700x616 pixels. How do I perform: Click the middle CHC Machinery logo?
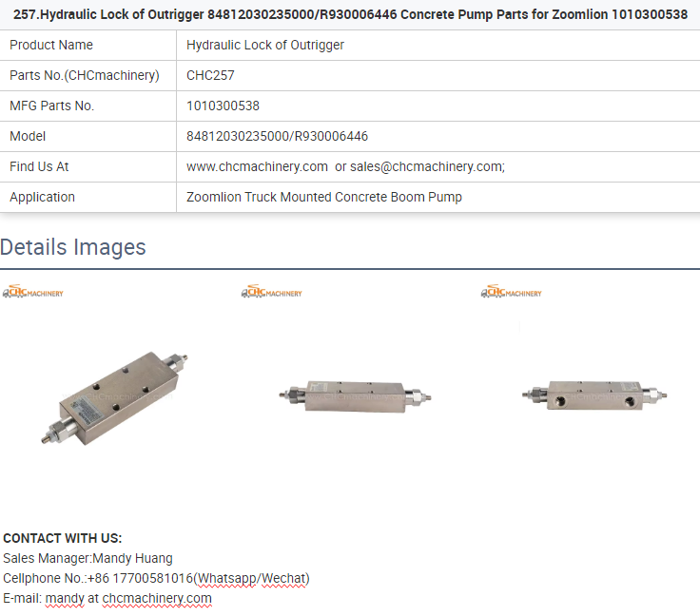tap(271, 291)
